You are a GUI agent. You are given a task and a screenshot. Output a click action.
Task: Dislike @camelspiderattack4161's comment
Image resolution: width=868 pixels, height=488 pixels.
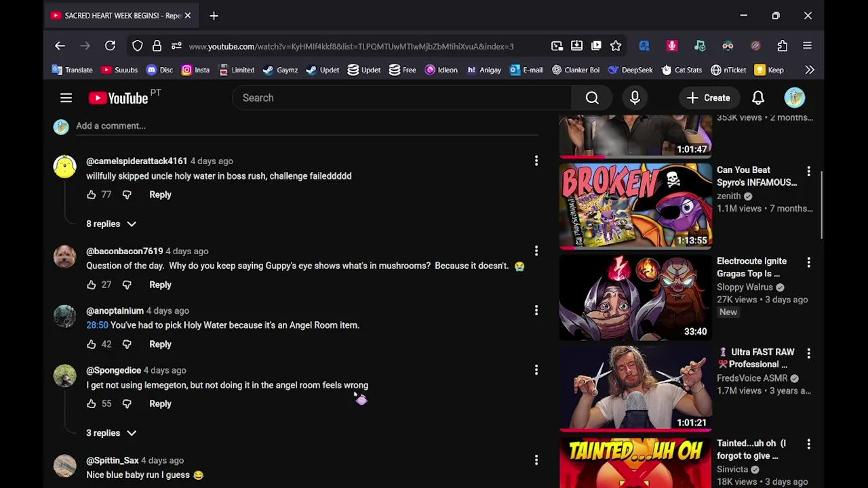click(x=127, y=195)
